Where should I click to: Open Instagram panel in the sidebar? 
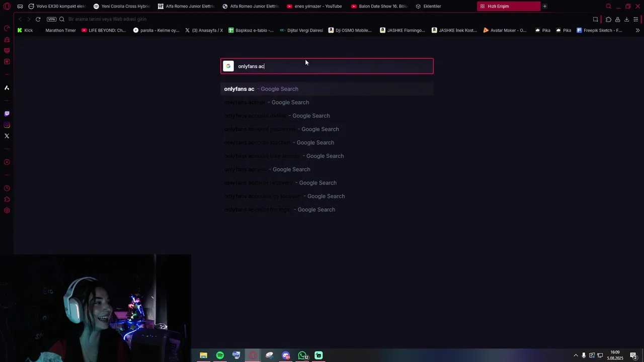coord(7,125)
